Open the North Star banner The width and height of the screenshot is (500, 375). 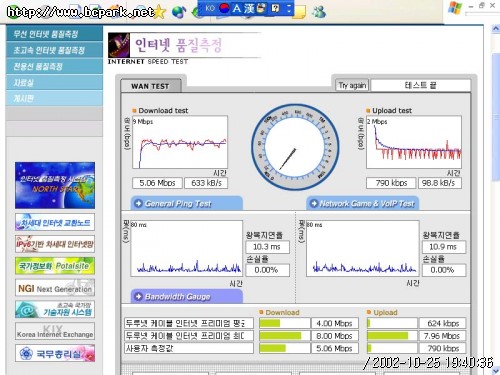tap(55, 185)
